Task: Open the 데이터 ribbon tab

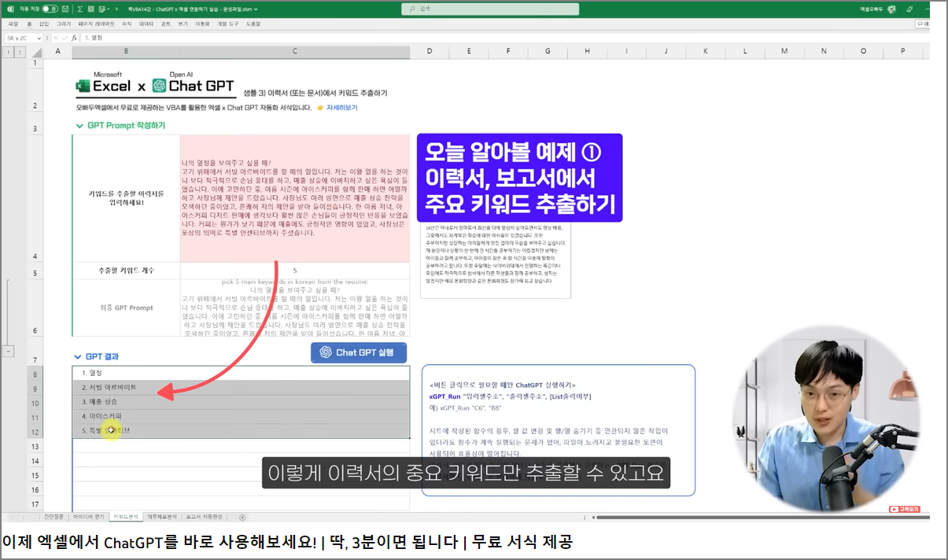Action: click(x=146, y=24)
